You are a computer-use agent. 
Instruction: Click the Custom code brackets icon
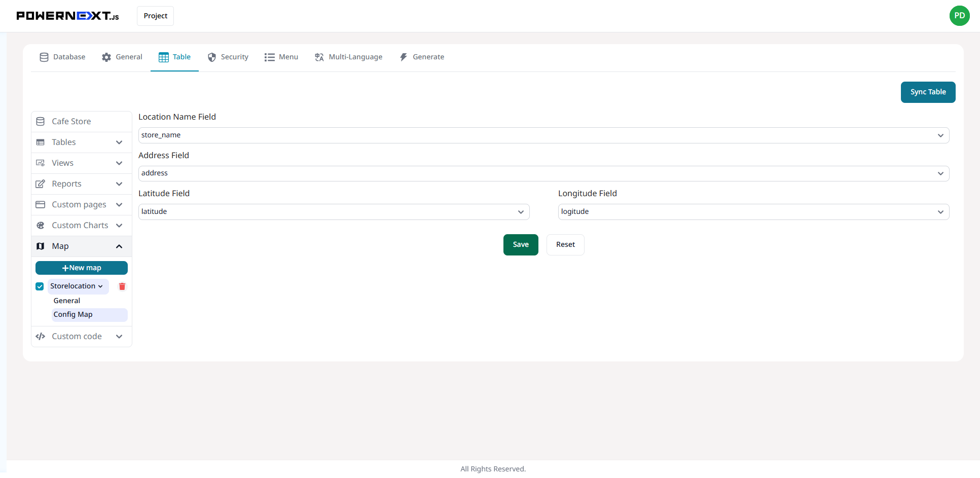tap(41, 337)
